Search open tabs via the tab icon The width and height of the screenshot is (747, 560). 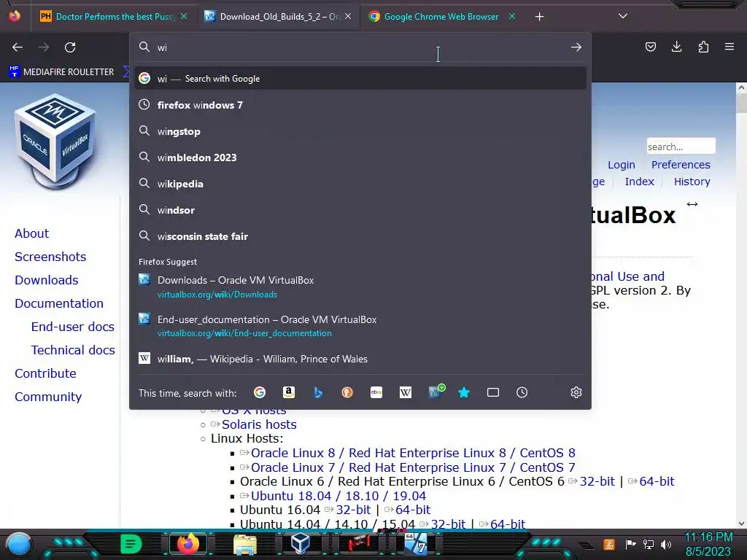493,392
